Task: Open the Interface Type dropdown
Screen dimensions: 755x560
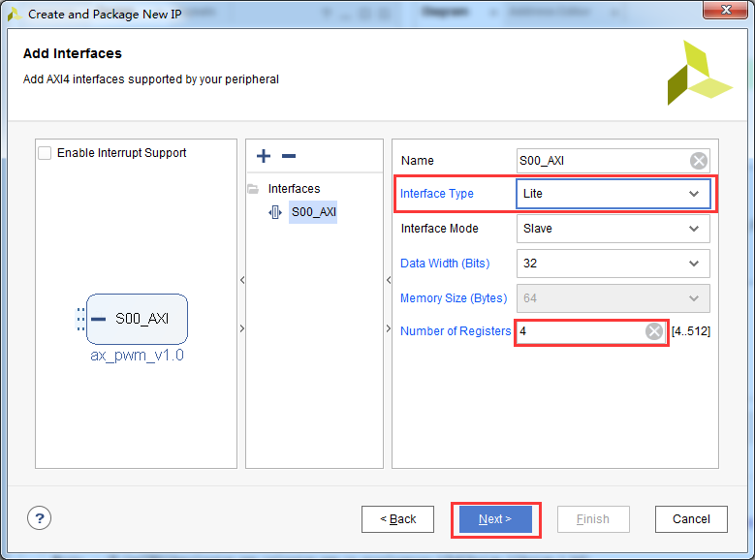Action: tap(613, 194)
